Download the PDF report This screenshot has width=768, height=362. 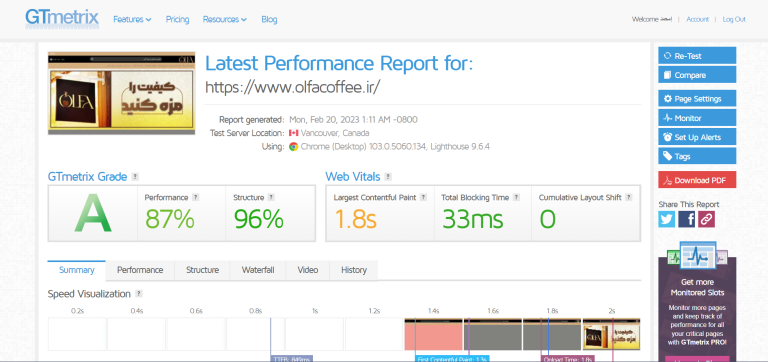pyautogui.click(x=697, y=180)
